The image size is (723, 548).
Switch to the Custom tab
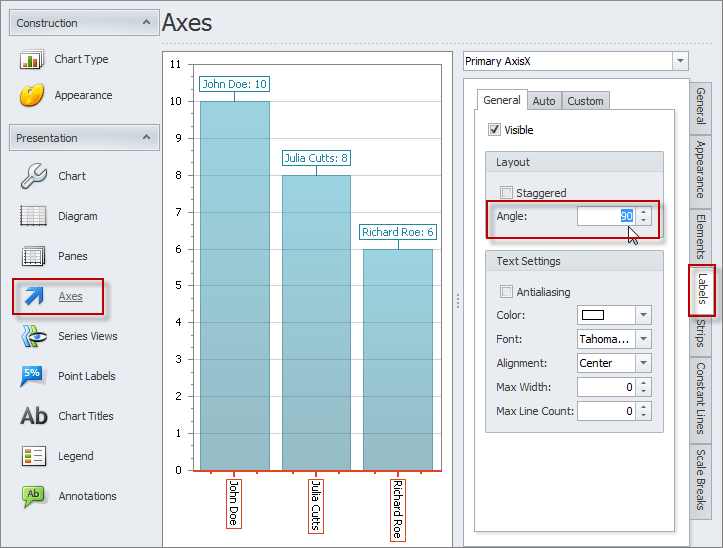(585, 101)
